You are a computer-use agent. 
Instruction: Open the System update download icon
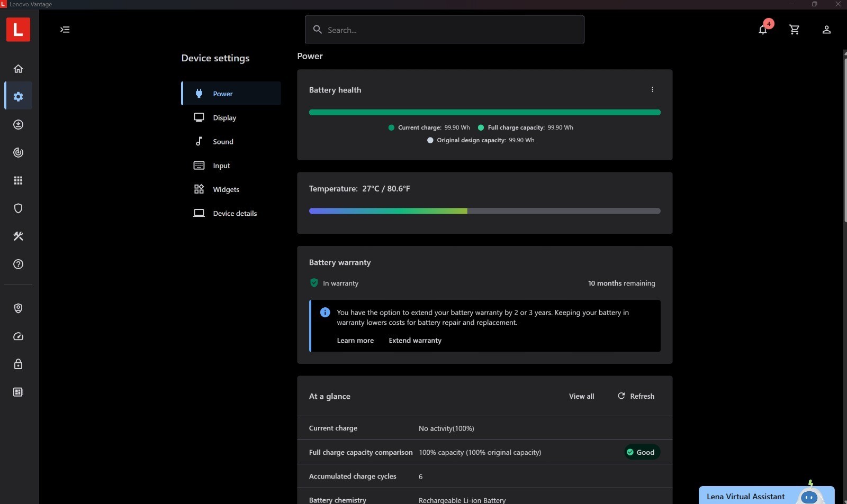coord(18,125)
